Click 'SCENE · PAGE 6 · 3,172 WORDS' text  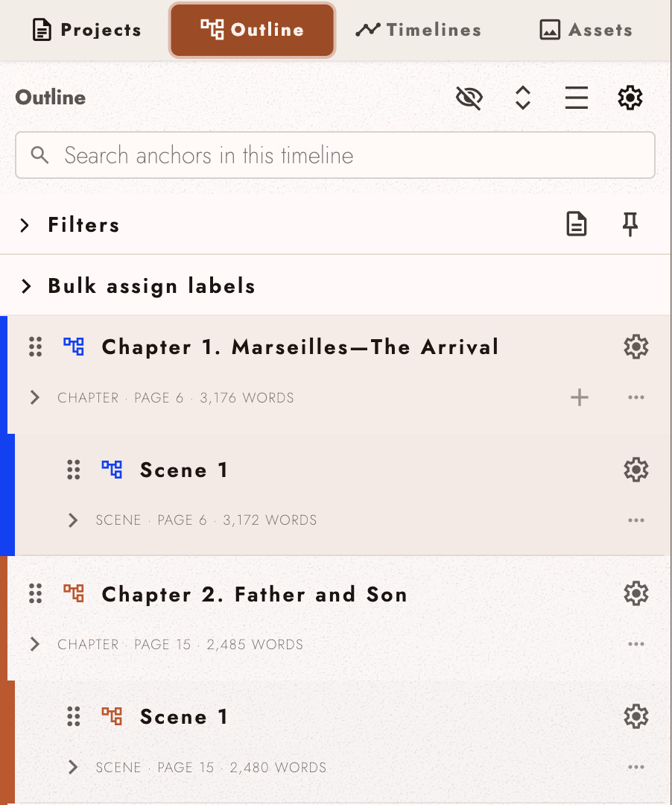(x=206, y=520)
